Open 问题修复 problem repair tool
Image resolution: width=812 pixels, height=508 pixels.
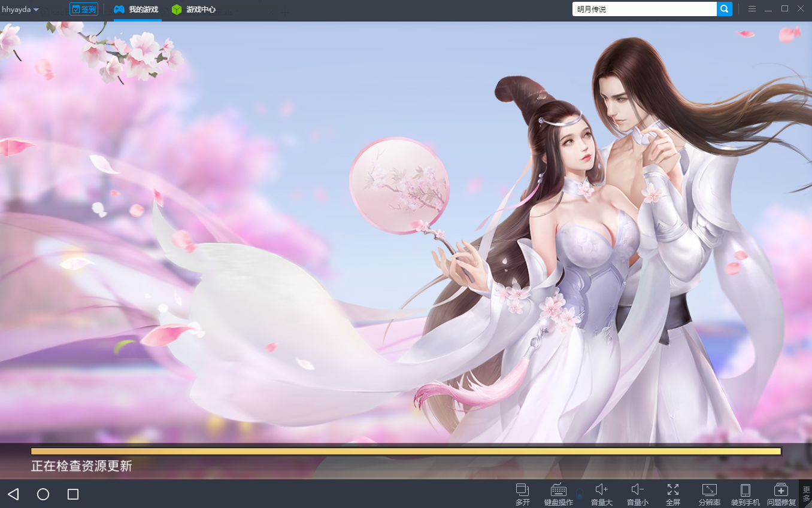[781, 495]
